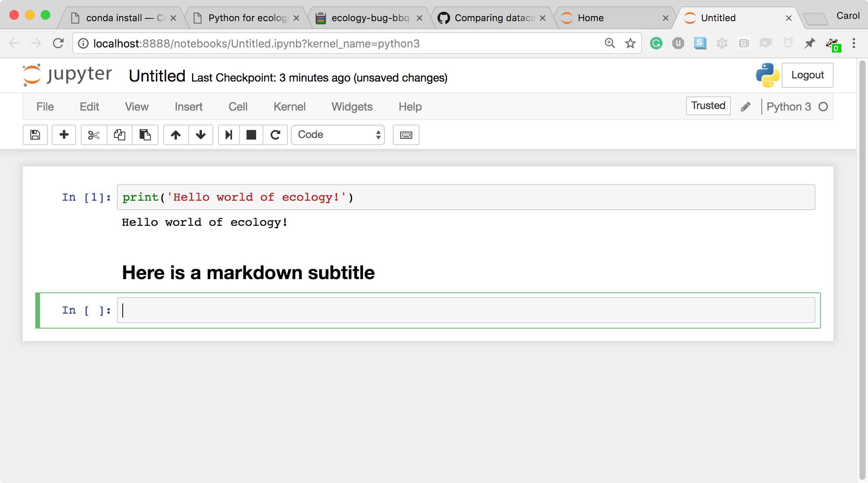The height and width of the screenshot is (483, 868).
Task: Click move cell down arrow icon
Action: tap(200, 134)
